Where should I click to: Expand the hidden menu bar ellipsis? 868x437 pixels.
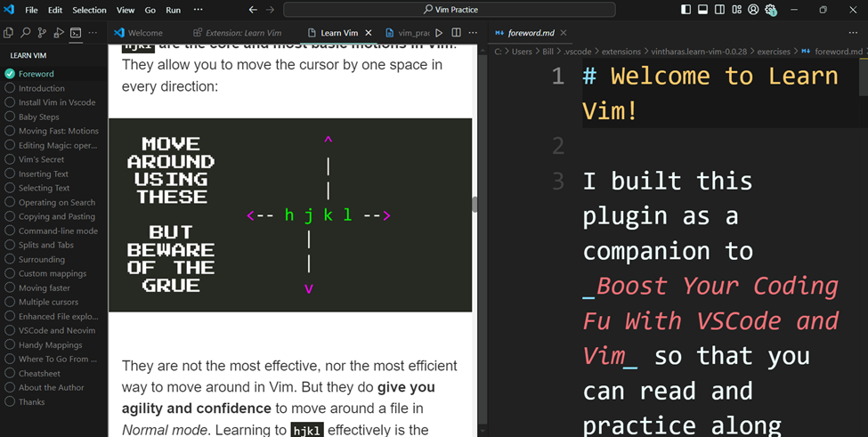click(x=199, y=10)
